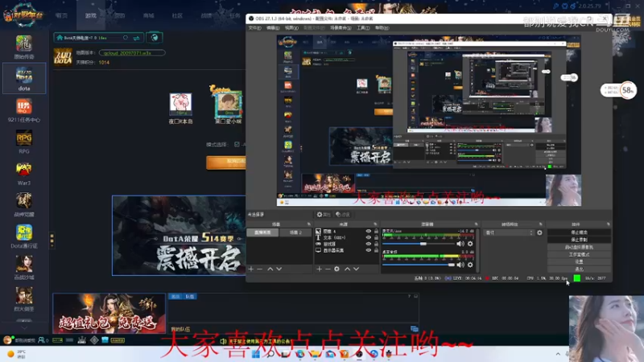
Task: Open OBS 工具(T) menu
Action: (x=363, y=28)
